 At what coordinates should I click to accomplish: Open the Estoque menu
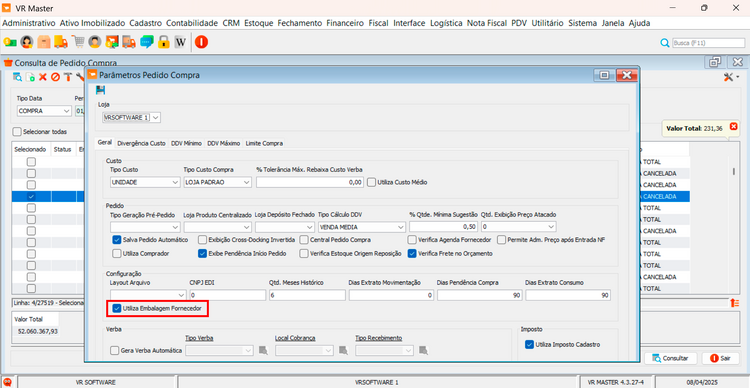(x=258, y=23)
